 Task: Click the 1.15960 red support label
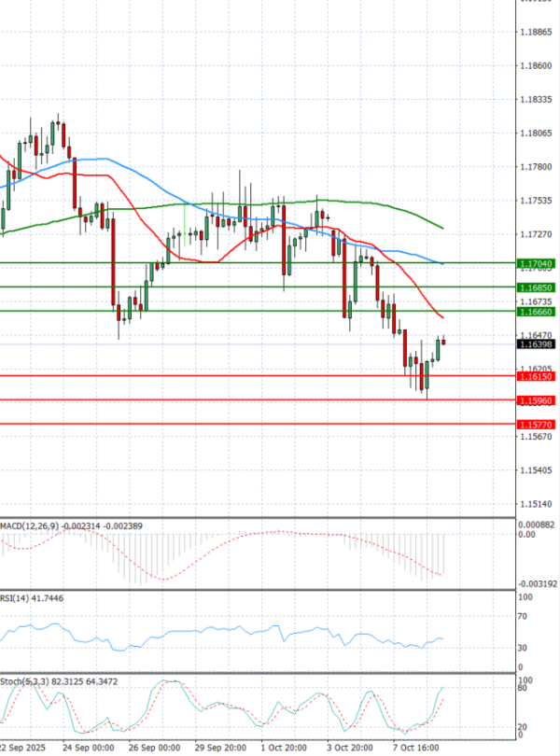pyautogui.click(x=537, y=400)
